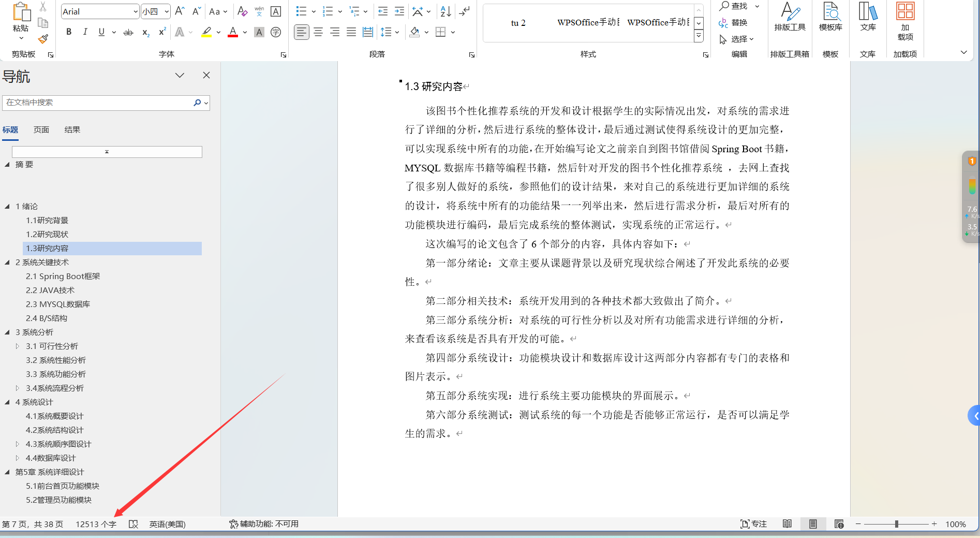Toggle superscript formatting

pos(162,32)
